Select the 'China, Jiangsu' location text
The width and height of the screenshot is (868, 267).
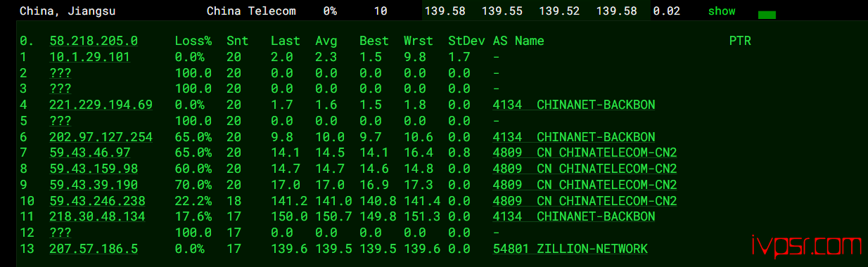[x=68, y=11]
